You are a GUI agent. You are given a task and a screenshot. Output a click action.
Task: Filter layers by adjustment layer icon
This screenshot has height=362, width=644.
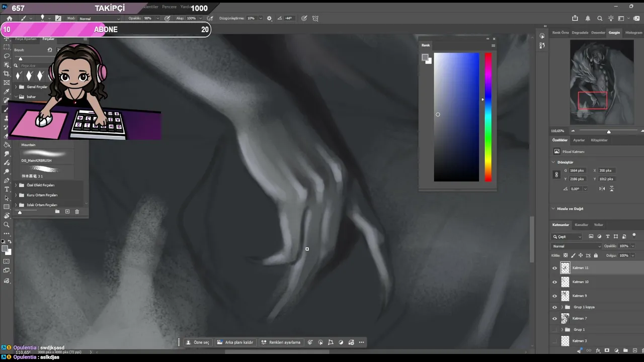pyautogui.click(x=599, y=236)
